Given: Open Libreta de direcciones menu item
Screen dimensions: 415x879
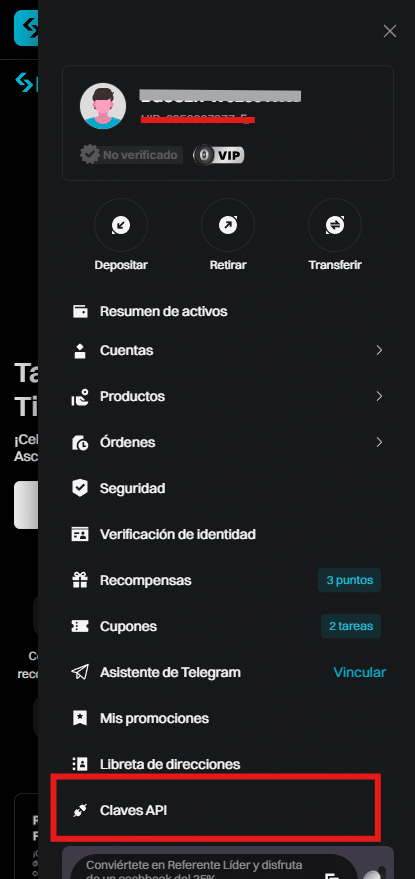Looking at the screenshot, I should [x=228, y=764].
